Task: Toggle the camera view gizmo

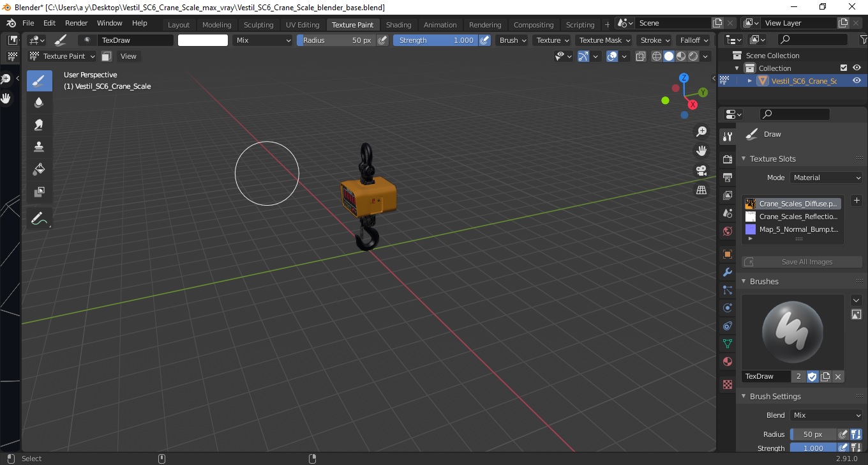Action: pos(701,171)
